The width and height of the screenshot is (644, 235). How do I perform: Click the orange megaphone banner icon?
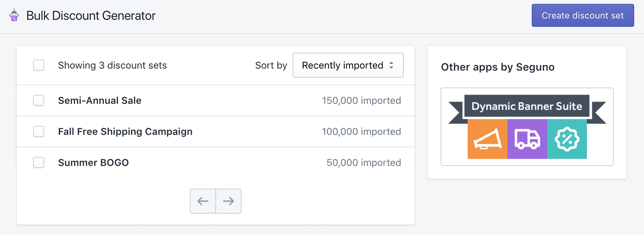487,139
